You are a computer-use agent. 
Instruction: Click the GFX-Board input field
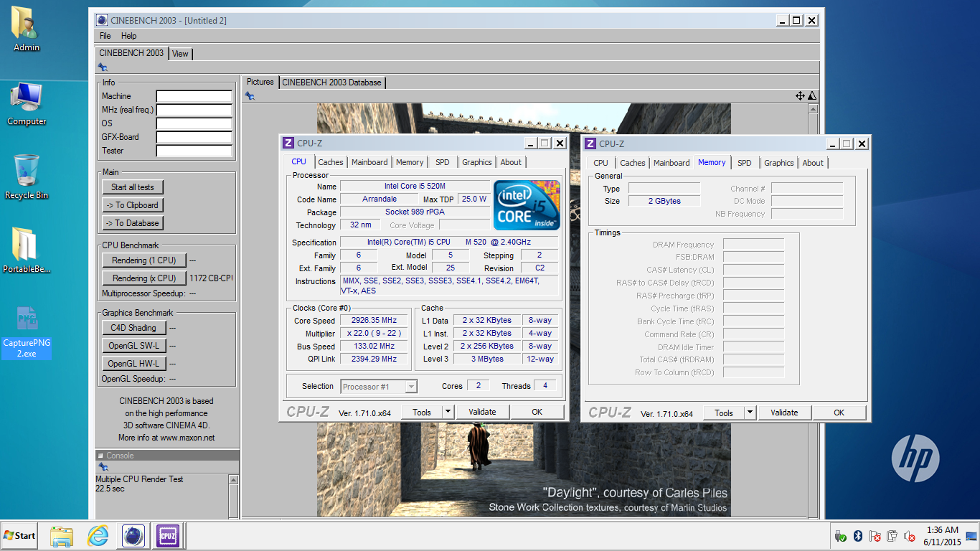point(194,137)
